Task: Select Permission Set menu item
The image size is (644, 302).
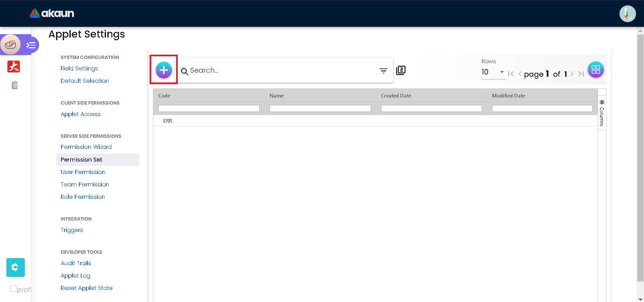Action: [x=98, y=160]
